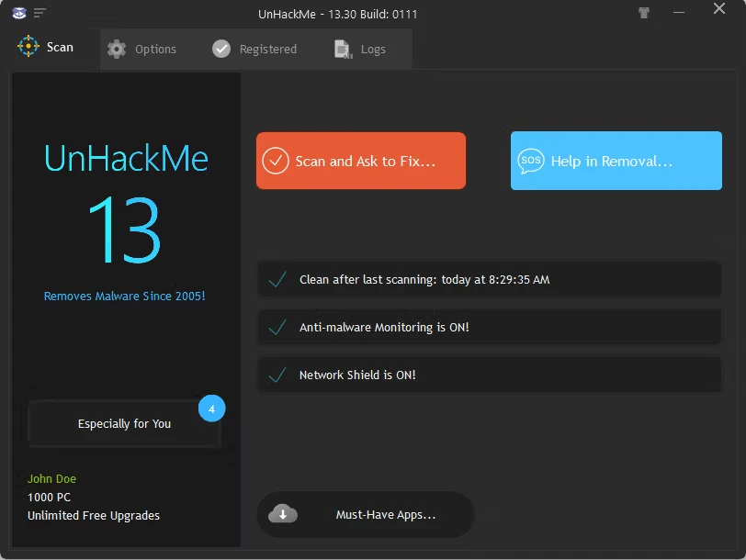Screen dimensions: 746x560
Task: Click the circled checkmark on Scan button
Action: (x=276, y=162)
